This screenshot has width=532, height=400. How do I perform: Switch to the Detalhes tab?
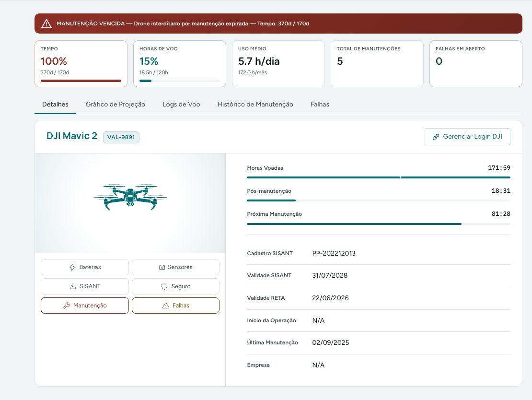click(55, 104)
